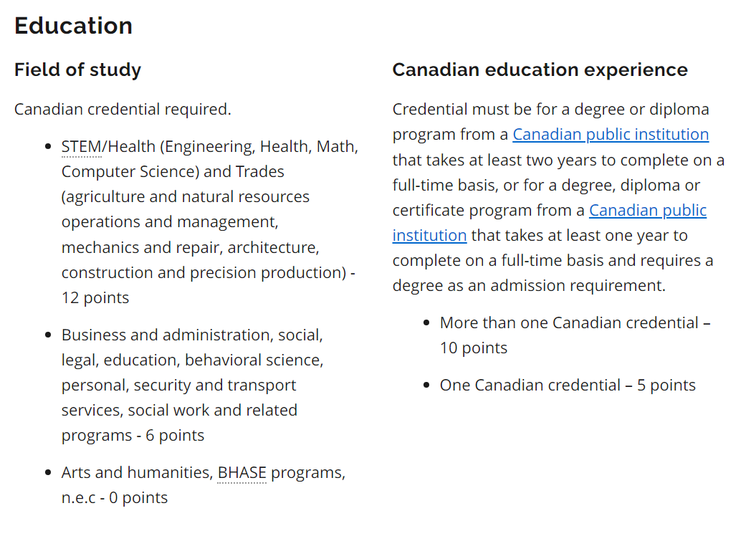The image size is (756, 536).
Task: Click the 'n.e.c - 0 points' text
Action: [115, 498]
